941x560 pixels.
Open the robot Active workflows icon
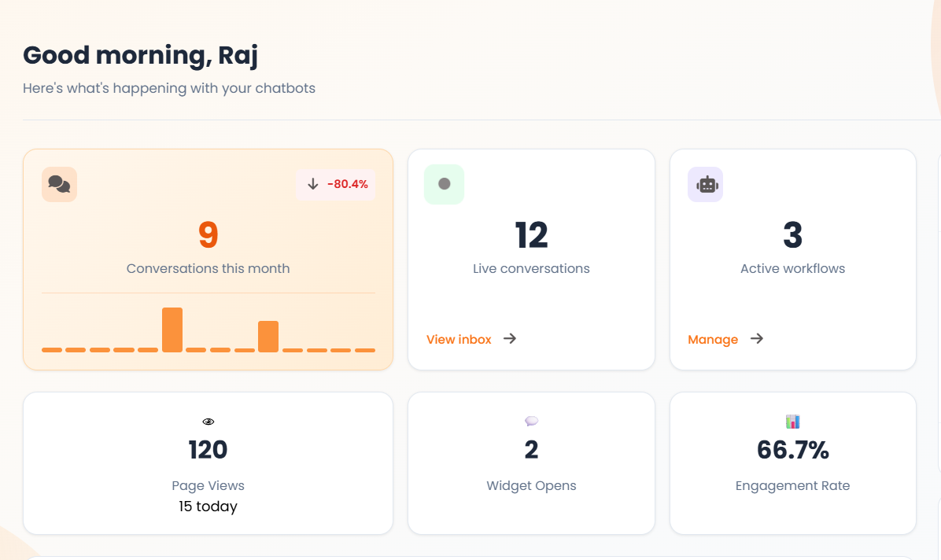705,183
